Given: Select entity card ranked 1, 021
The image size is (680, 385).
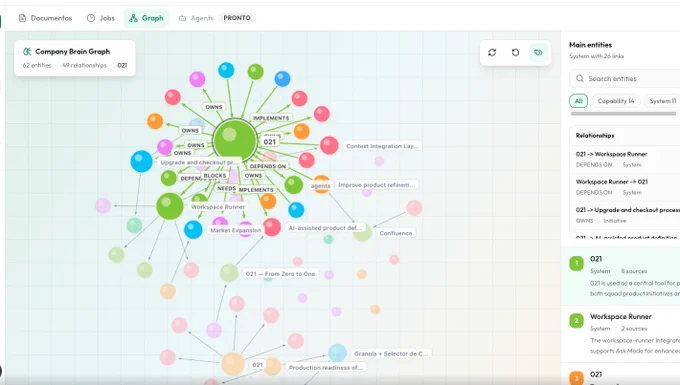Looking at the screenshot, I should [x=621, y=276].
